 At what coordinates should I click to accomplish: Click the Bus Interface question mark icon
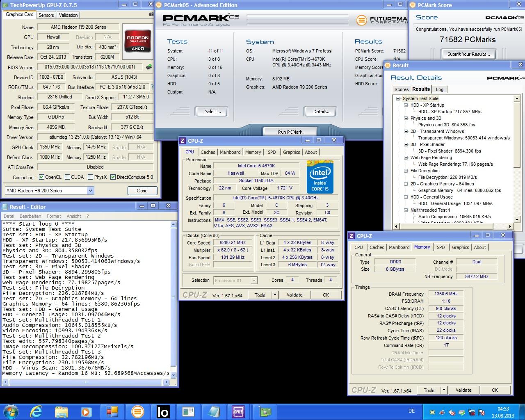pyautogui.click(x=152, y=87)
